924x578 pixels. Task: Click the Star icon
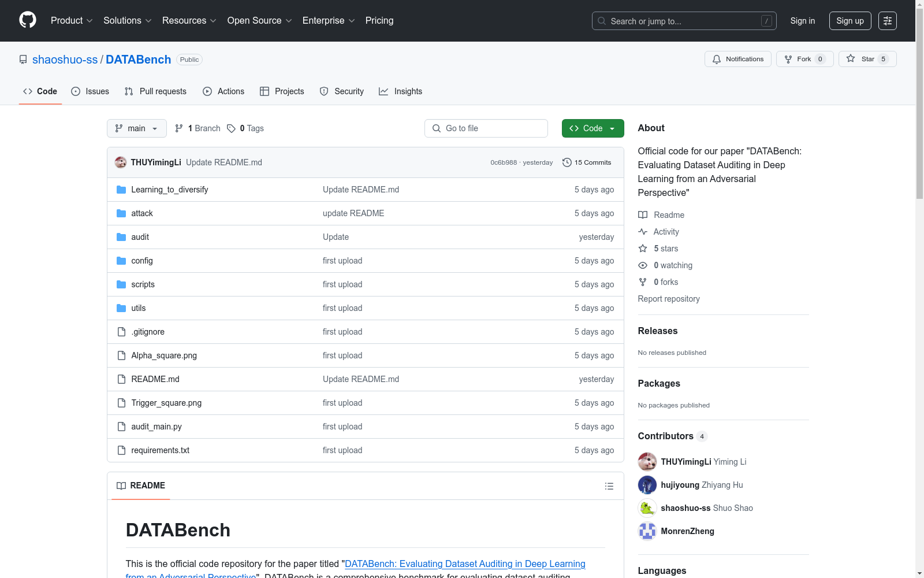(851, 58)
